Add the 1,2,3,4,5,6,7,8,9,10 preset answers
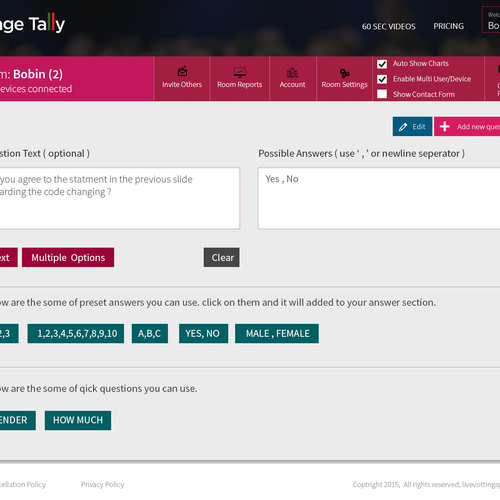500x500 pixels. (76, 333)
